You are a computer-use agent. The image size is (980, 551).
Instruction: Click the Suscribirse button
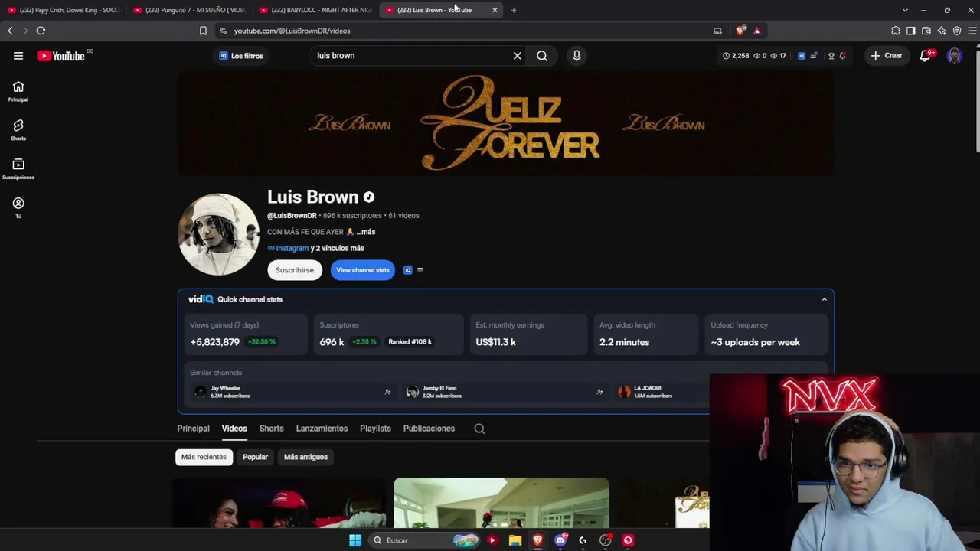pyautogui.click(x=295, y=270)
